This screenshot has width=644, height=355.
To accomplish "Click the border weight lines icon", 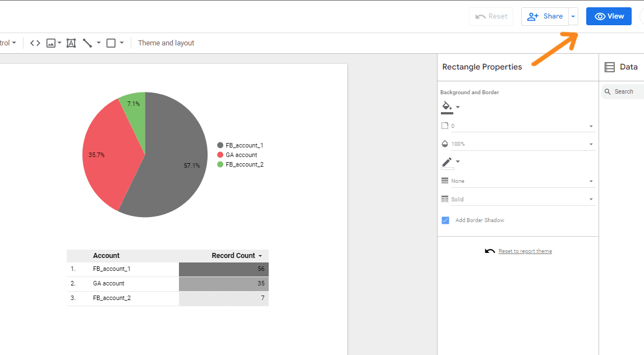I will click(x=445, y=181).
